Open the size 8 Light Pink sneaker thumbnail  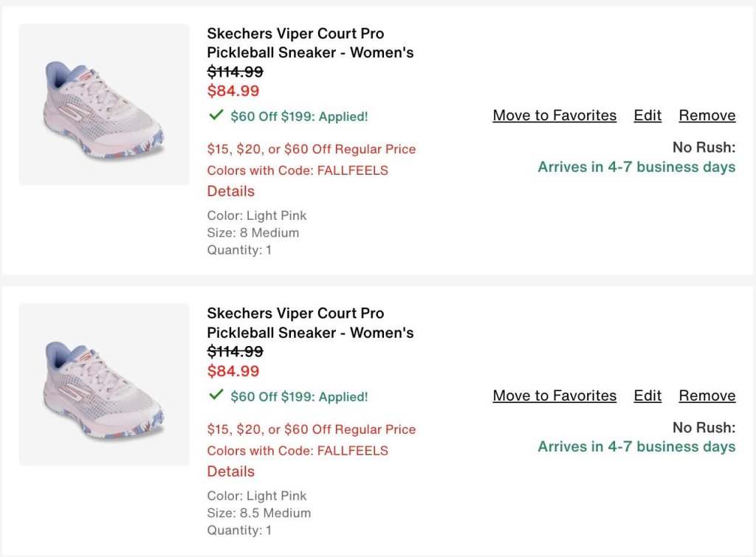(104, 105)
